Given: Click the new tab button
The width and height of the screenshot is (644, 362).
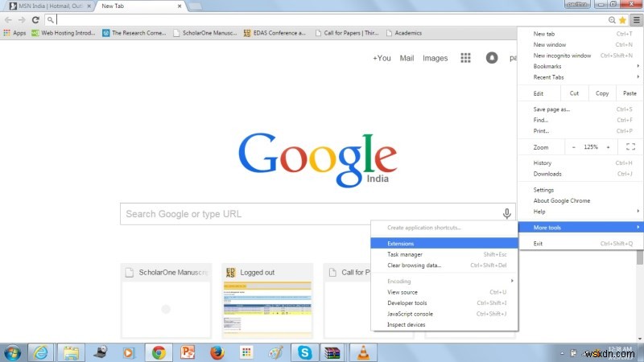Looking at the screenshot, I should click(195, 6).
